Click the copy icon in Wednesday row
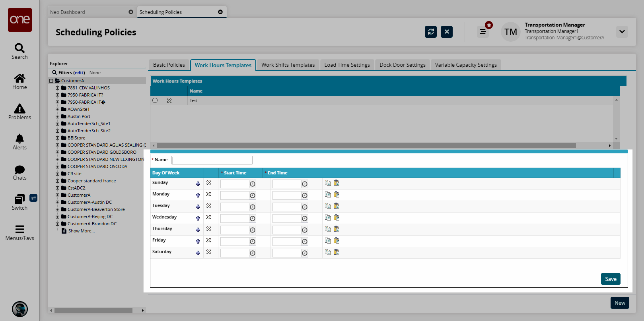644x321 pixels. pos(328,217)
